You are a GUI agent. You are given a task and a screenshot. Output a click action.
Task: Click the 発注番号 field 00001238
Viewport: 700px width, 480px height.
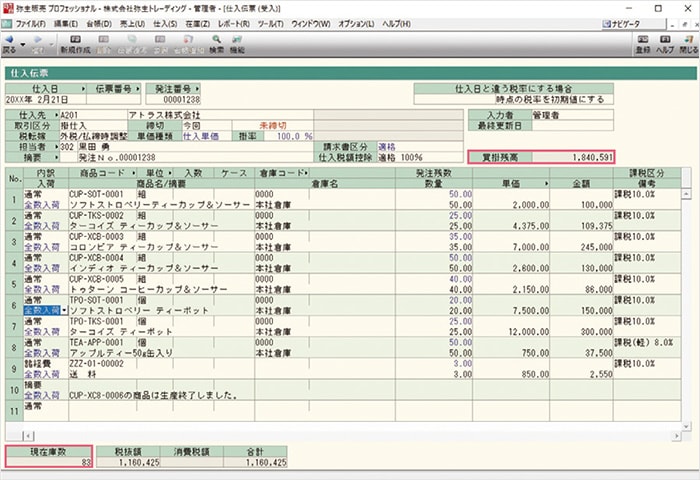pos(173,100)
